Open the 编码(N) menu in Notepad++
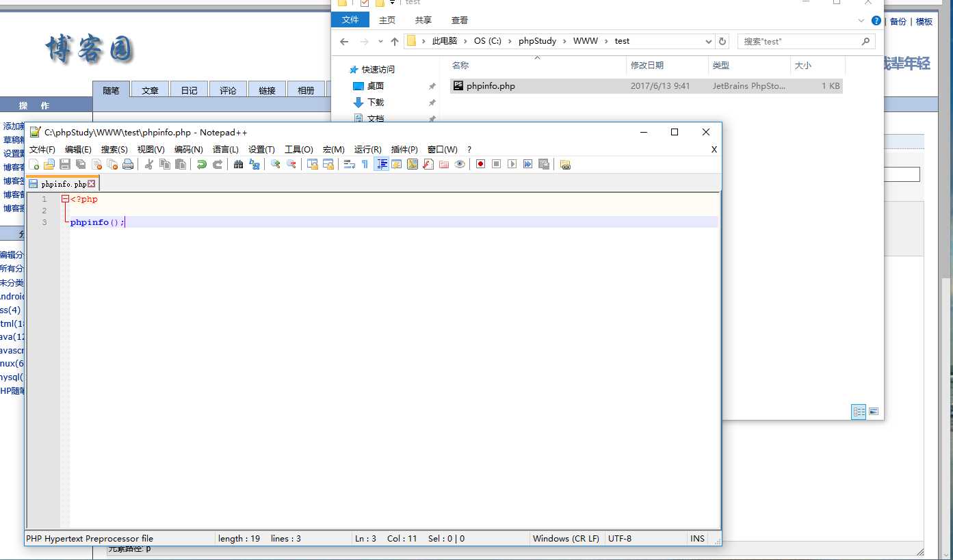This screenshot has height=560, width=953. click(x=188, y=150)
